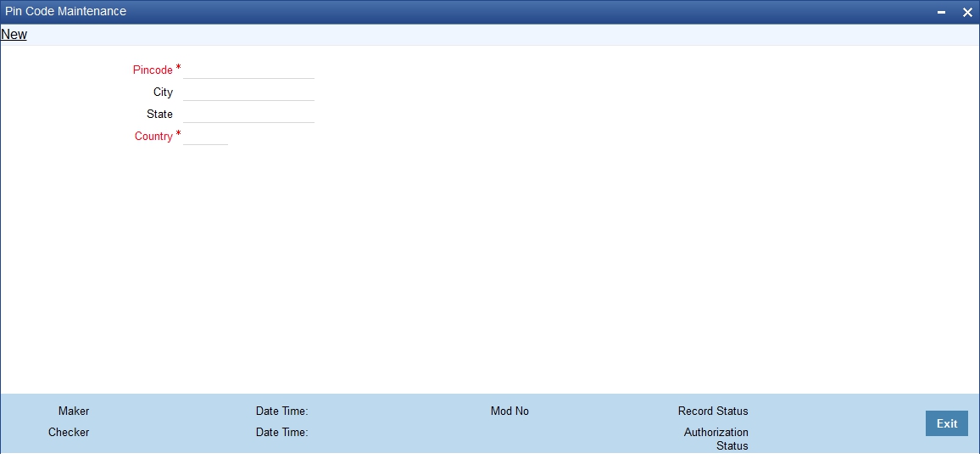Click the Country label
This screenshot has height=459, width=980.
[x=153, y=136]
